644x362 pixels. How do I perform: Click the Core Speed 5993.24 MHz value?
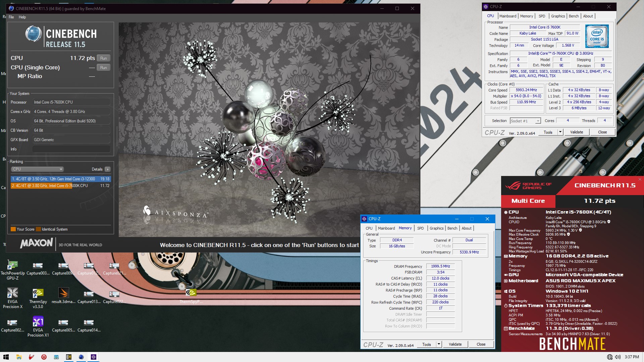[x=526, y=90]
